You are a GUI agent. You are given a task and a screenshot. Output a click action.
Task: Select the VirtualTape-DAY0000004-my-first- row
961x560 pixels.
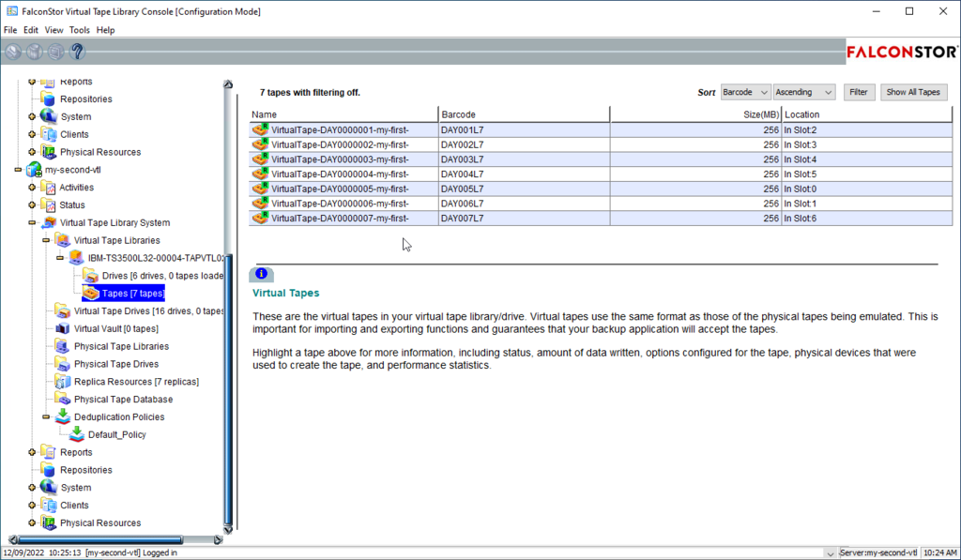[601, 174]
